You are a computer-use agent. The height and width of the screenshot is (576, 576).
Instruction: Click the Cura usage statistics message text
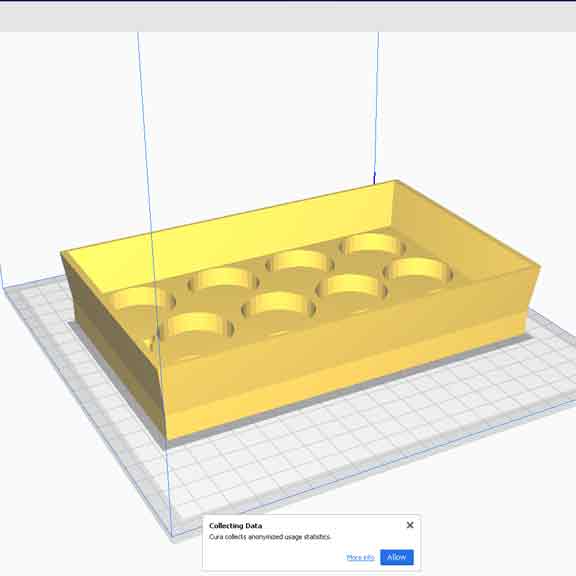point(270,537)
